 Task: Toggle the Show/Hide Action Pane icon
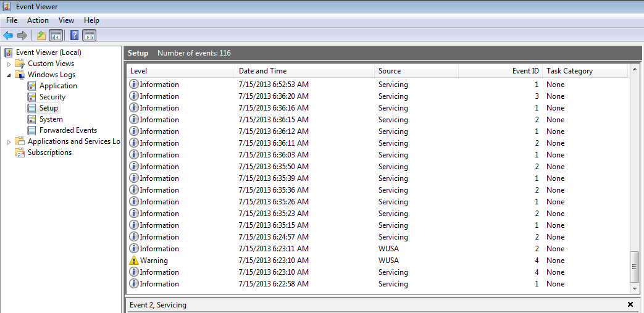pyautogui.click(x=89, y=35)
